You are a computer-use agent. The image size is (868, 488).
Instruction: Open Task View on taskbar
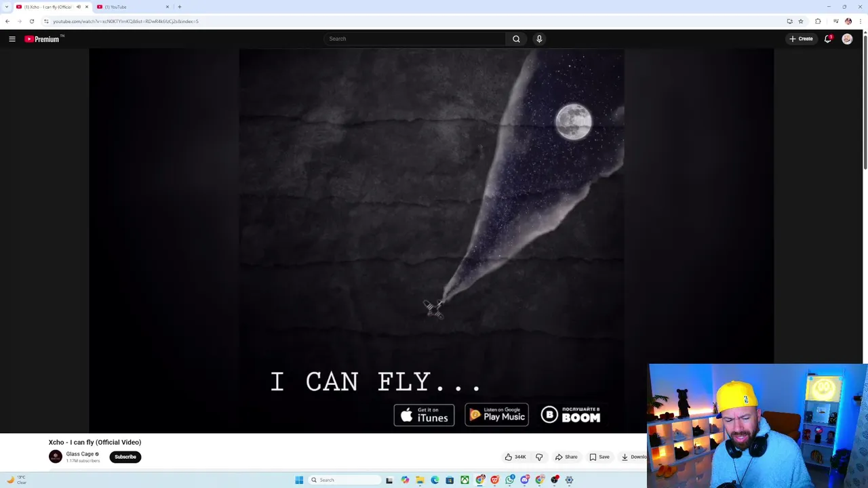389,480
